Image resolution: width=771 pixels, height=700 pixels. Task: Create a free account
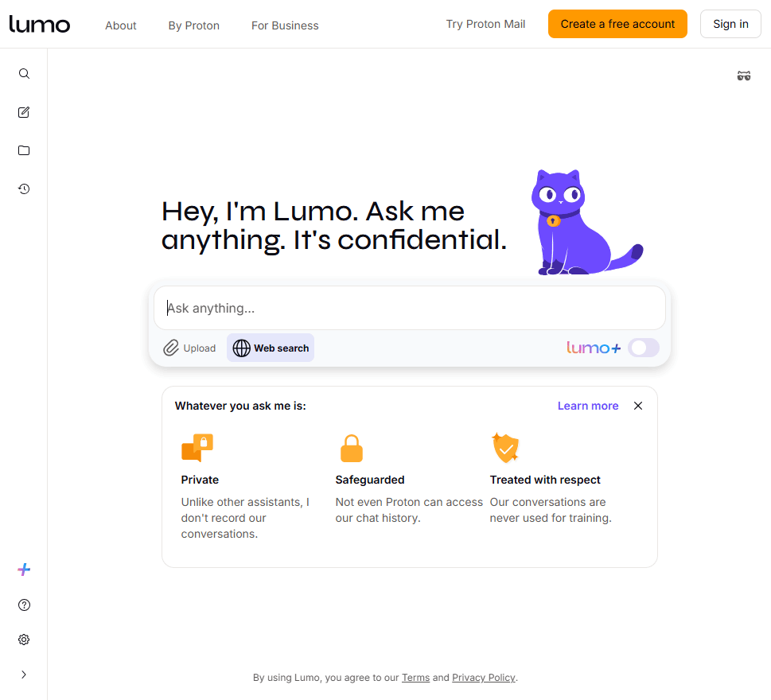pos(617,24)
